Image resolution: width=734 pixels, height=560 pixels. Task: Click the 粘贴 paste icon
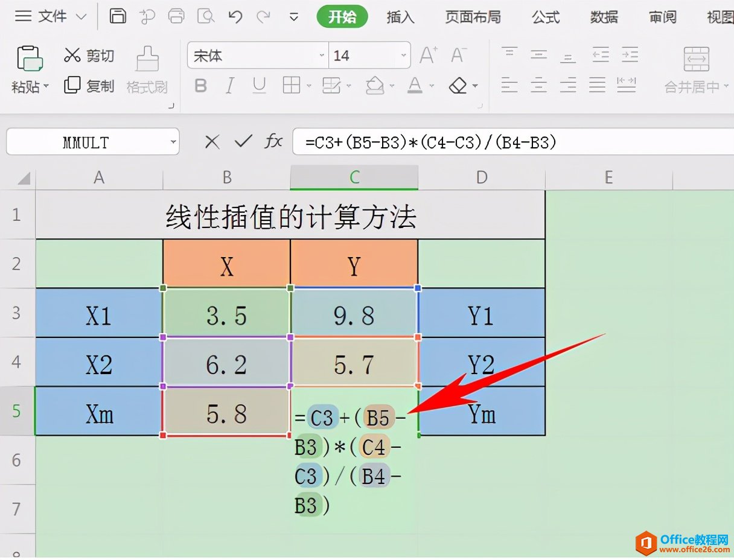pyautogui.click(x=30, y=59)
